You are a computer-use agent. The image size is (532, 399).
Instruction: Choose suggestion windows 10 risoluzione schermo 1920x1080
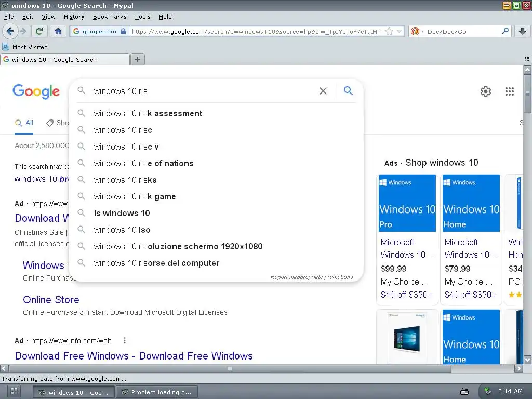coord(216,246)
